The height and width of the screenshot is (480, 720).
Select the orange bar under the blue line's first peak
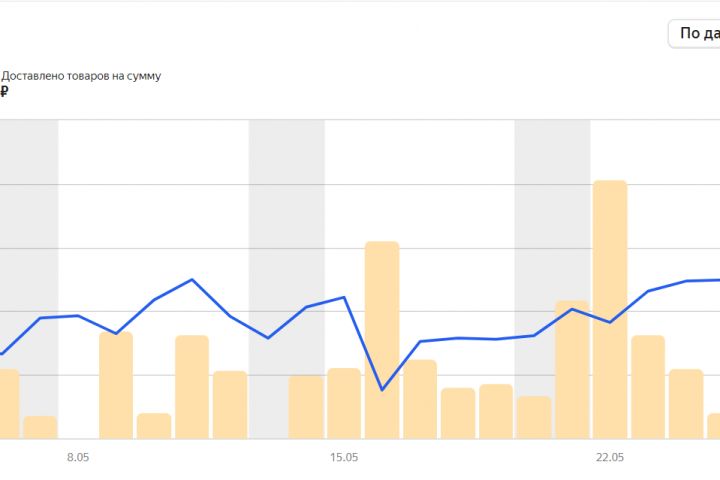click(192, 387)
